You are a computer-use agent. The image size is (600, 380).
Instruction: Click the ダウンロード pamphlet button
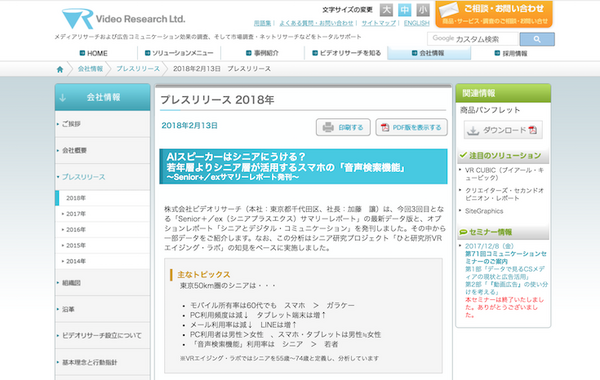pos(503,130)
